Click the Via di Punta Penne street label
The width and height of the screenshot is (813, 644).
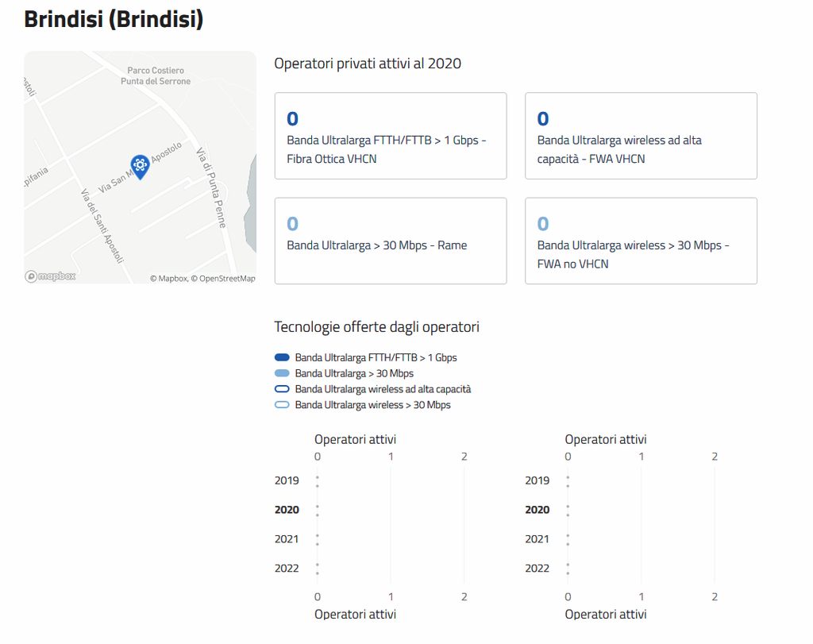pos(212,187)
